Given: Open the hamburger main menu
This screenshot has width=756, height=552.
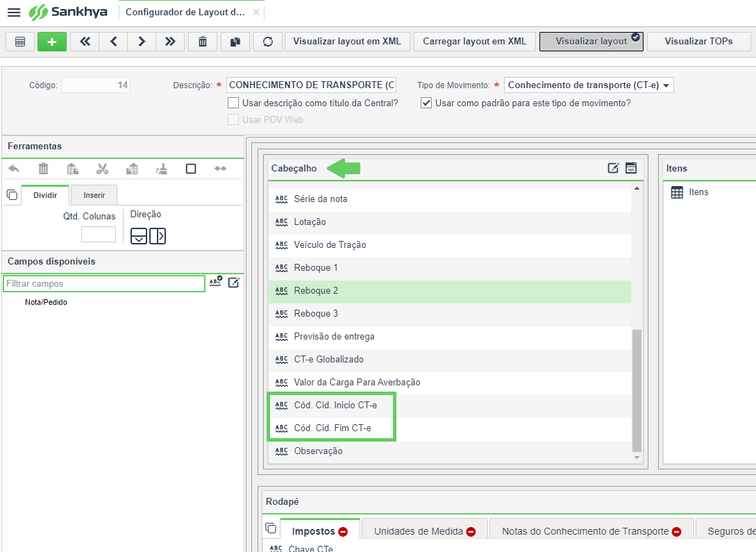Looking at the screenshot, I should tap(14, 12).
